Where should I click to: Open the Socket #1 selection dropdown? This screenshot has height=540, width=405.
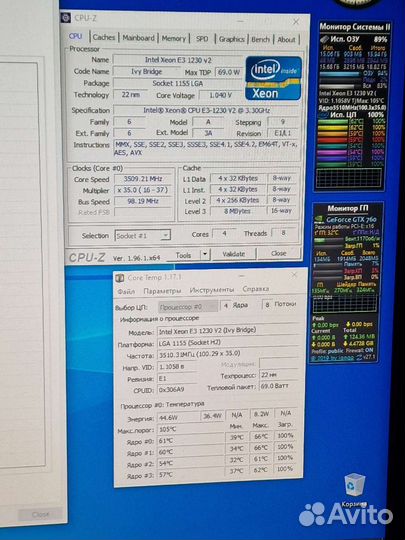coord(142,236)
